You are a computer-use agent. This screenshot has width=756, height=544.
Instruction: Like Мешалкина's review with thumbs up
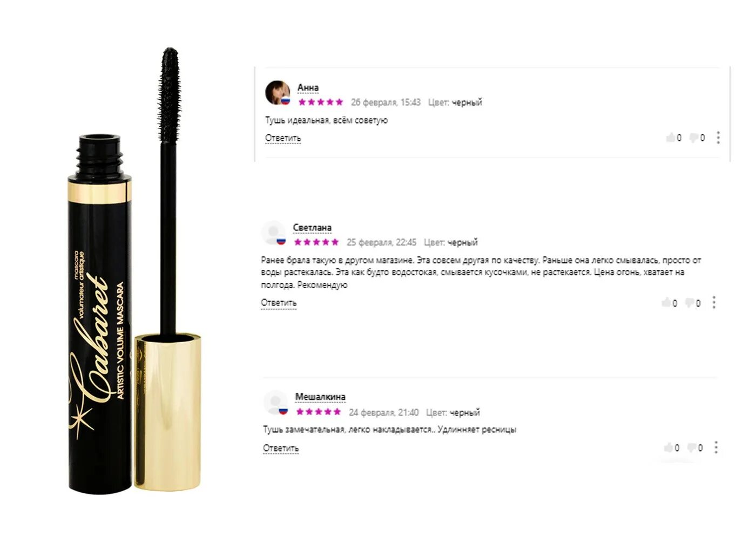tap(669, 447)
